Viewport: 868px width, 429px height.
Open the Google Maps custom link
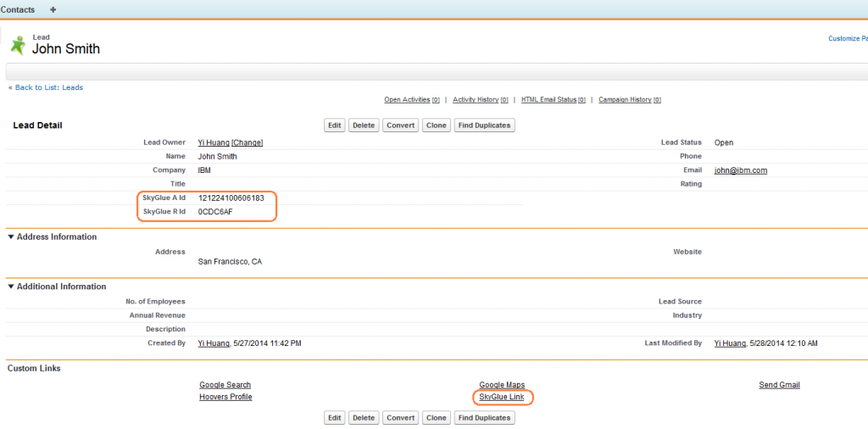coord(502,385)
